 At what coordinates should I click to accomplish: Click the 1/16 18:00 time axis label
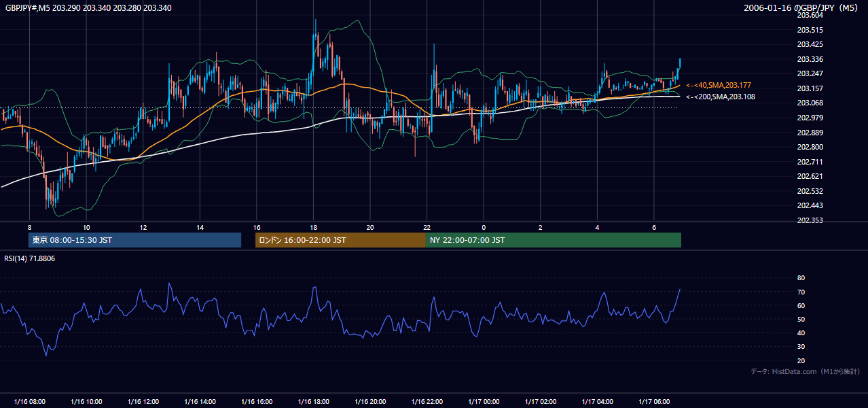[x=313, y=402]
